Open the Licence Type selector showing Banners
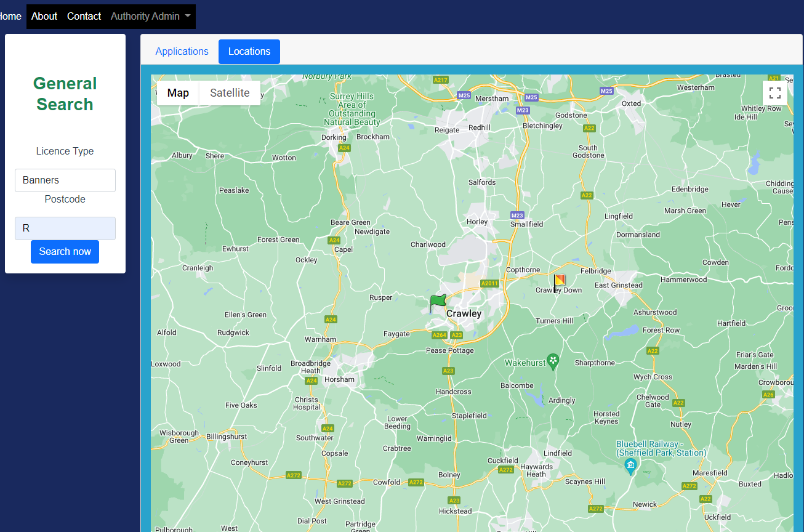 point(65,180)
